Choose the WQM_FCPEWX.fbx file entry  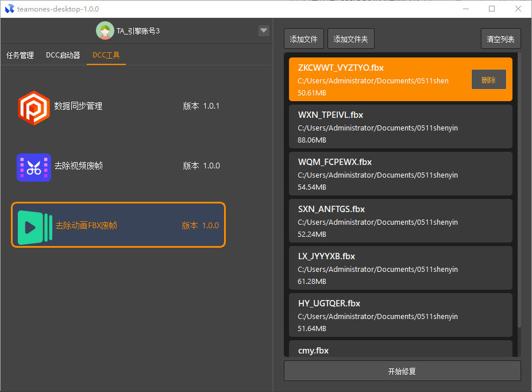pyautogui.click(x=400, y=174)
